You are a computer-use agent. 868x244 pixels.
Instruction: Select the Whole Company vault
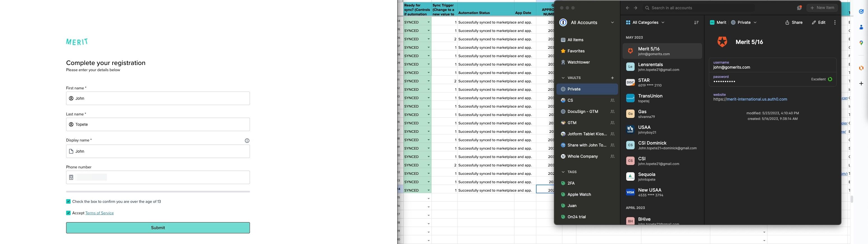[x=587, y=156]
